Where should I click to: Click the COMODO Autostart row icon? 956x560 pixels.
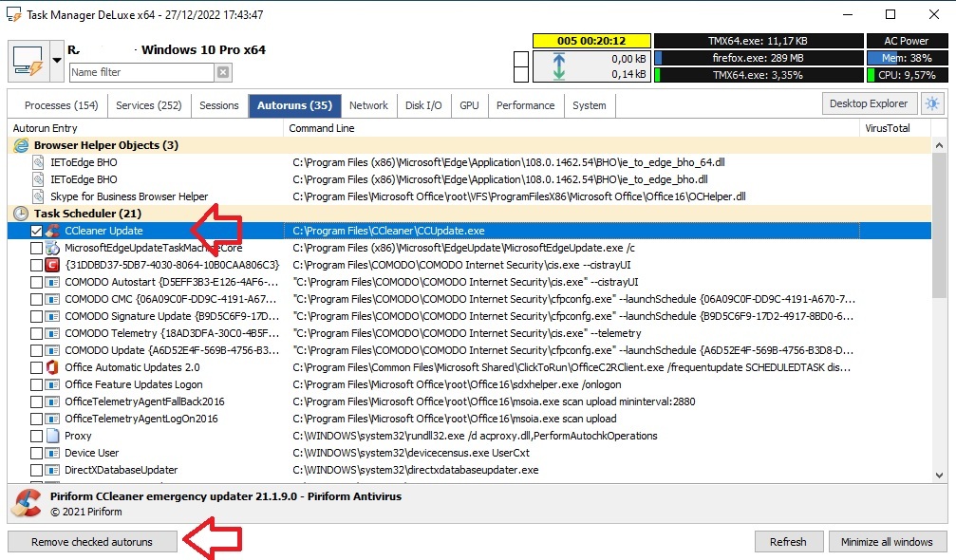pos(52,282)
